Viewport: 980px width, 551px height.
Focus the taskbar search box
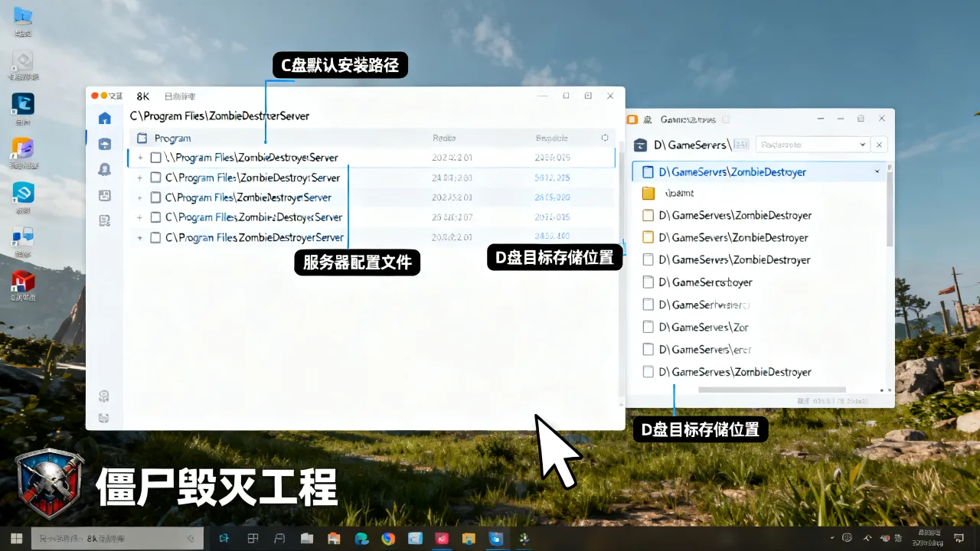click(117, 539)
